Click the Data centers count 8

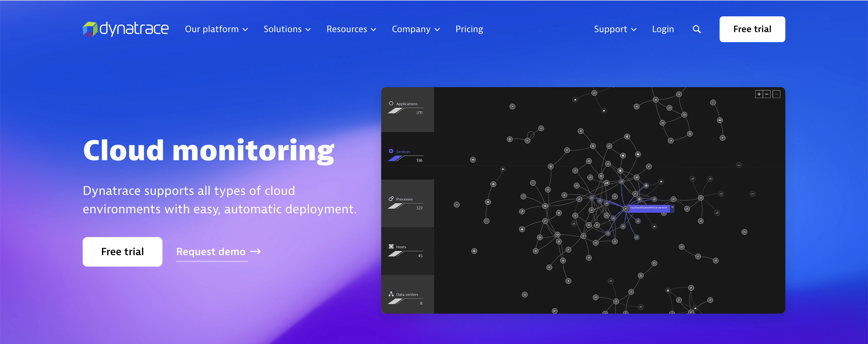pyautogui.click(x=421, y=303)
